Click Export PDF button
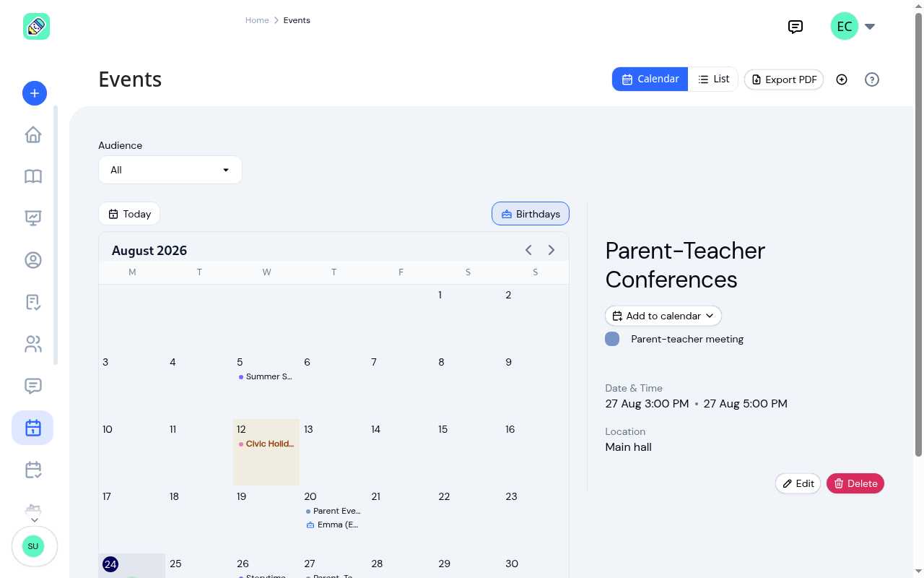Image resolution: width=924 pixels, height=578 pixels. [784, 79]
